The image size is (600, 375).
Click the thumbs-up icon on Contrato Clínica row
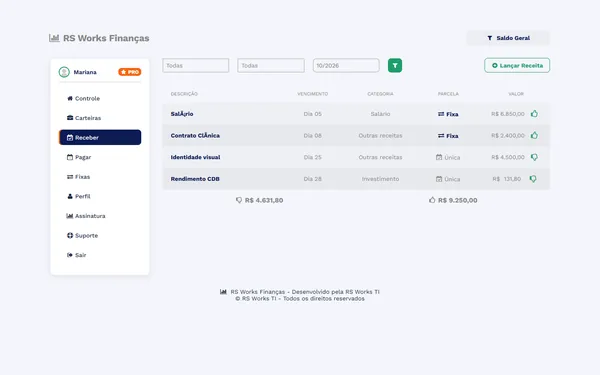(x=534, y=135)
